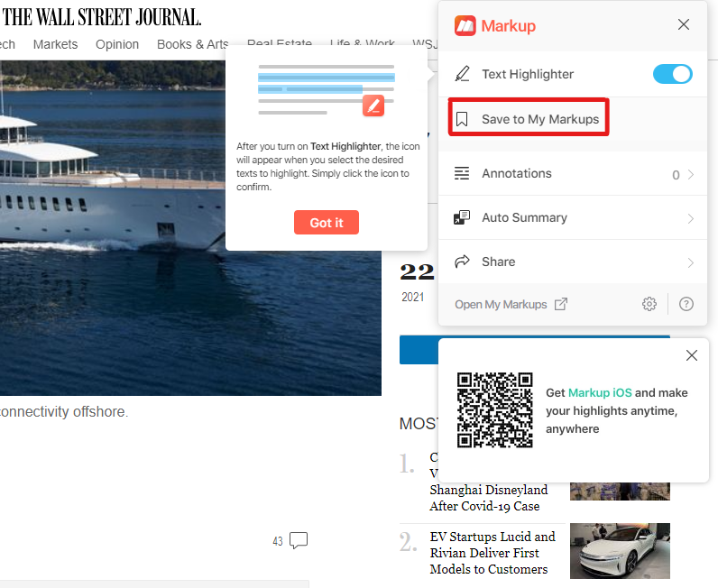Click the 43 comments count
Image resolution: width=718 pixels, height=588 pixels.
278,541
